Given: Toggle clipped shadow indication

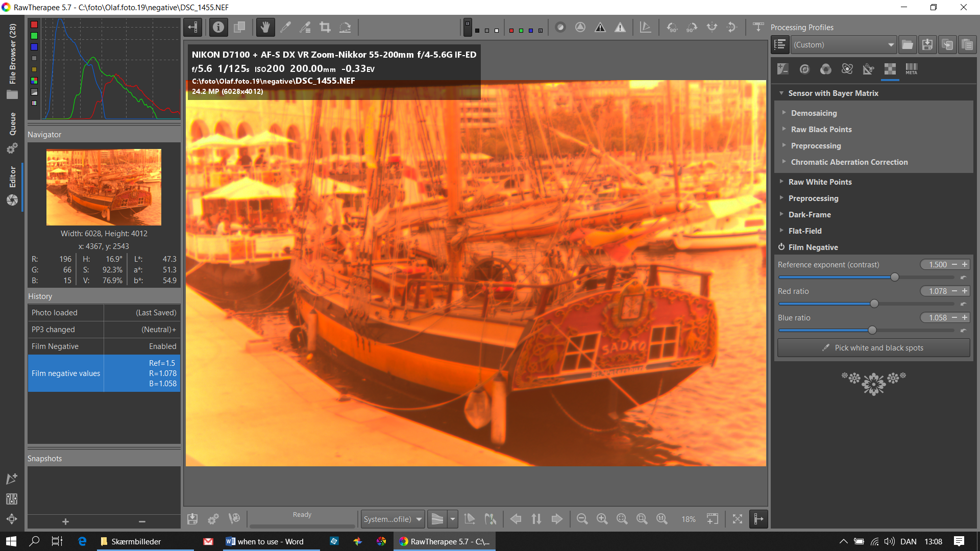Looking at the screenshot, I should 600,28.
